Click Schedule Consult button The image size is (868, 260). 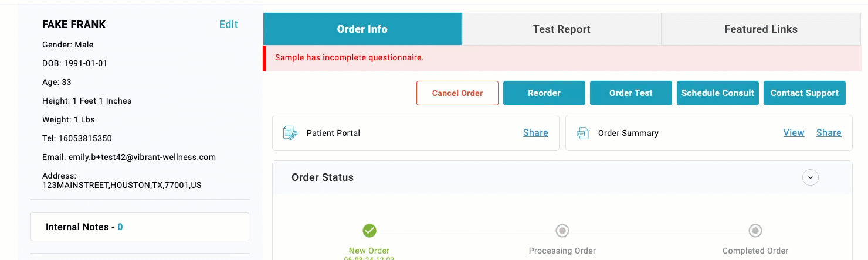(718, 93)
